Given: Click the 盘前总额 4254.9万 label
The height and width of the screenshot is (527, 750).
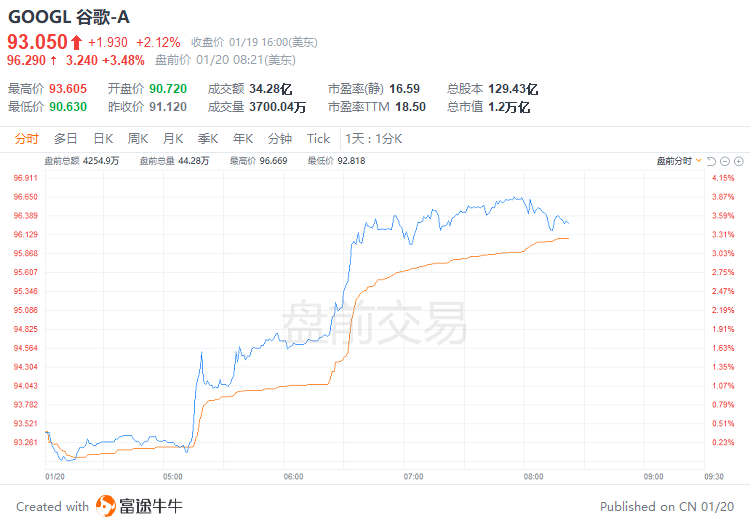Looking at the screenshot, I should (82, 161).
